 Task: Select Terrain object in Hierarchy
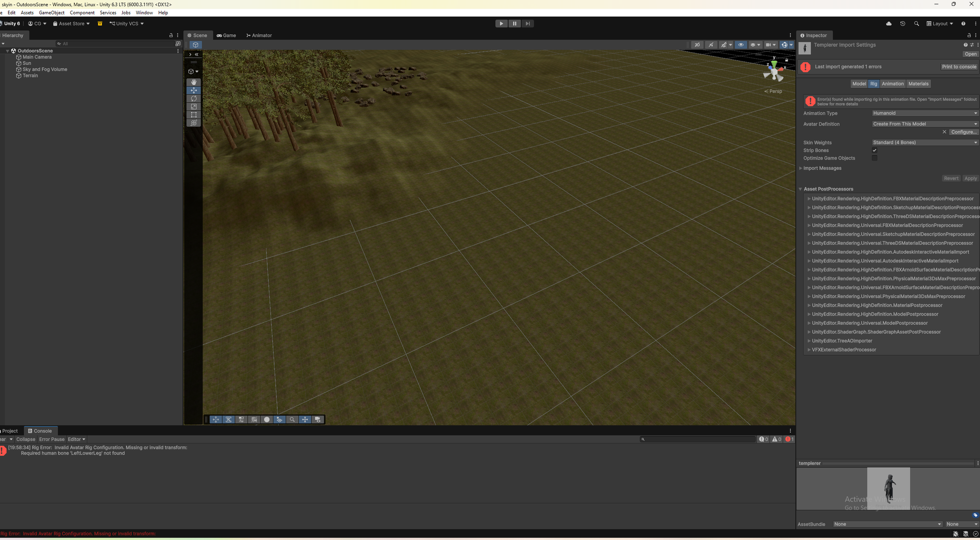(x=30, y=76)
